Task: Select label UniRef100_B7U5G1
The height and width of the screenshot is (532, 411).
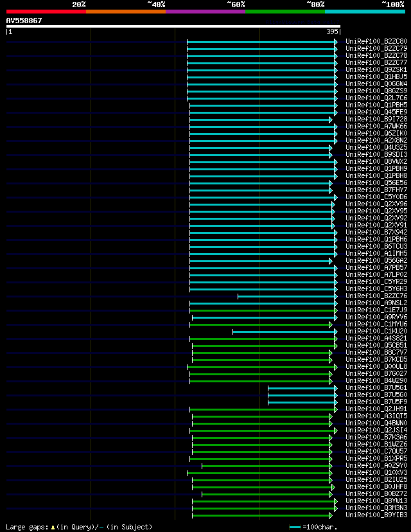Action: tap(376, 388)
